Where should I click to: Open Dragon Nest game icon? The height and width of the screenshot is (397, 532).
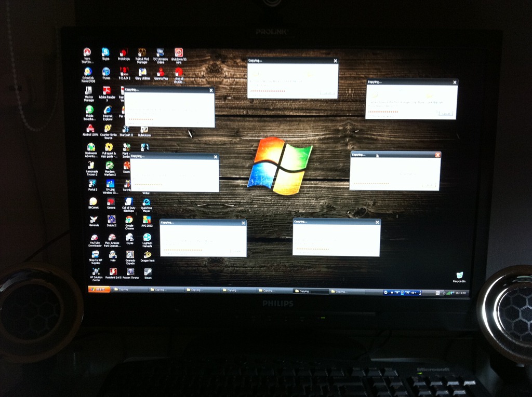[x=147, y=257]
